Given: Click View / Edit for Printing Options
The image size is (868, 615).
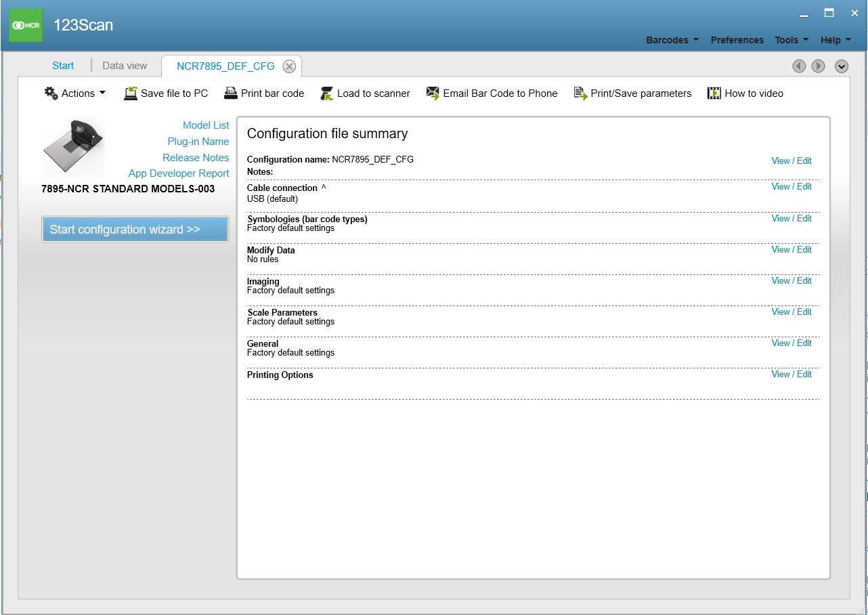Looking at the screenshot, I should pyautogui.click(x=791, y=374).
